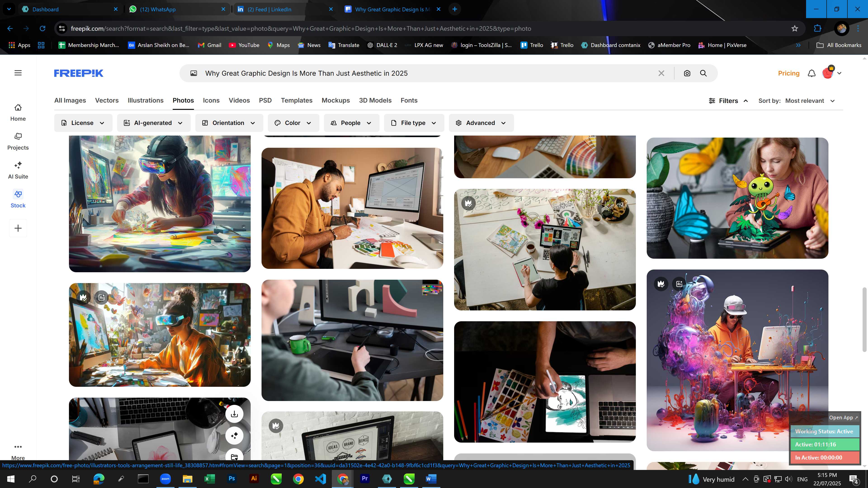Click the magnifier search icon

tap(703, 73)
